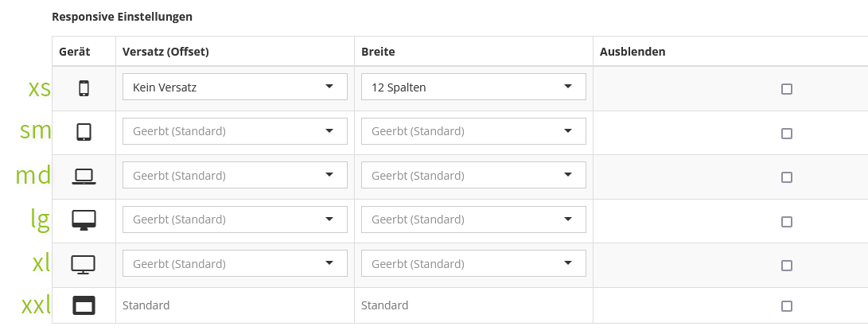Tick the Ausblenden checkbox for the smartphone row

pos(787,88)
